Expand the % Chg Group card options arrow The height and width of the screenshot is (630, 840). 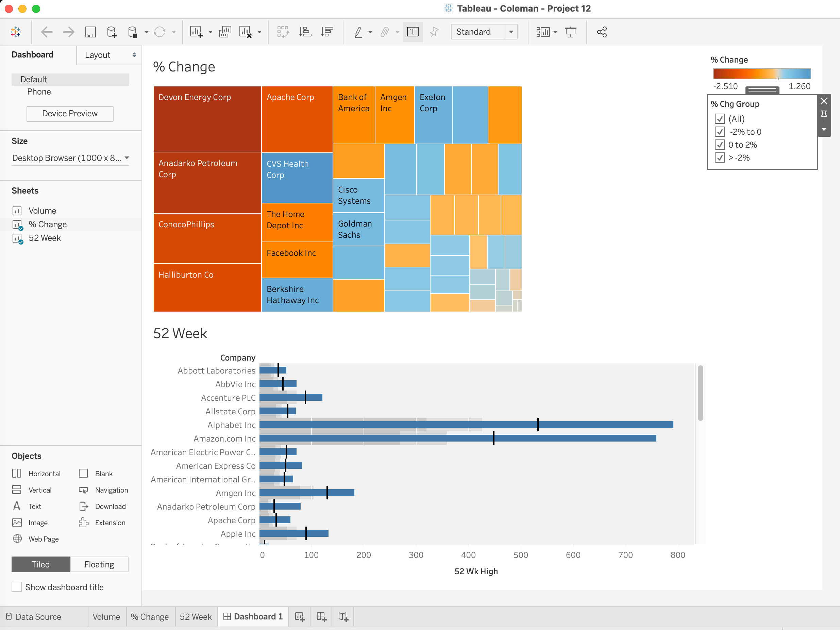(x=824, y=130)
